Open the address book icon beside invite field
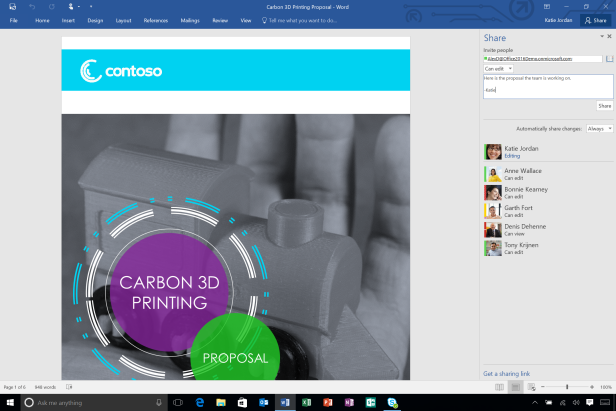 pyautogui.click(x=609, y=59)
